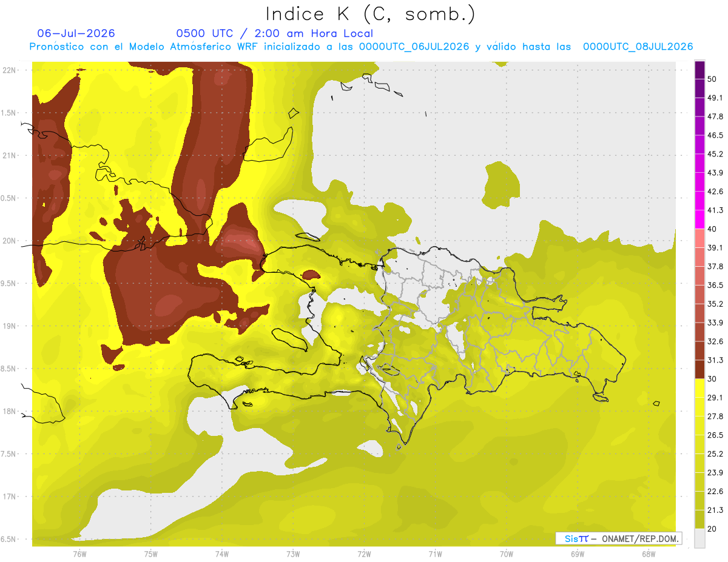Click the longitude label "73W"
The height and width of the screenshot is (562, 728).
293,554
